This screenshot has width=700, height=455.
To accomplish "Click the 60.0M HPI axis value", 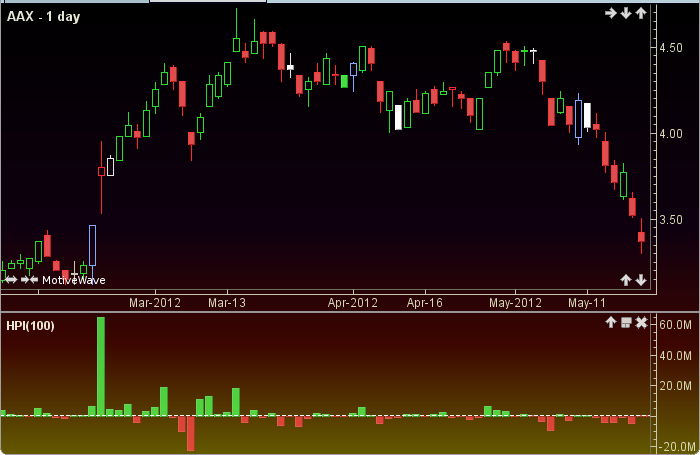I will (675, 325).
